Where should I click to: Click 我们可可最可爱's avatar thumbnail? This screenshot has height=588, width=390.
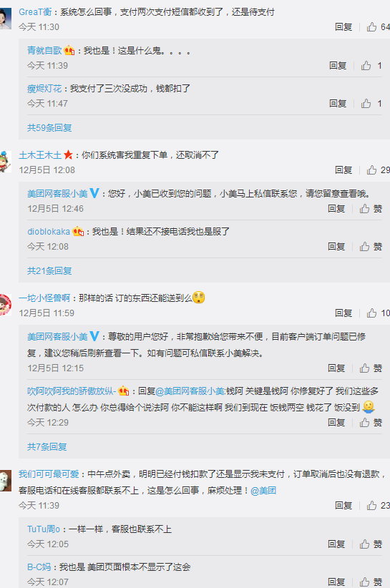[x=5, y=480]
